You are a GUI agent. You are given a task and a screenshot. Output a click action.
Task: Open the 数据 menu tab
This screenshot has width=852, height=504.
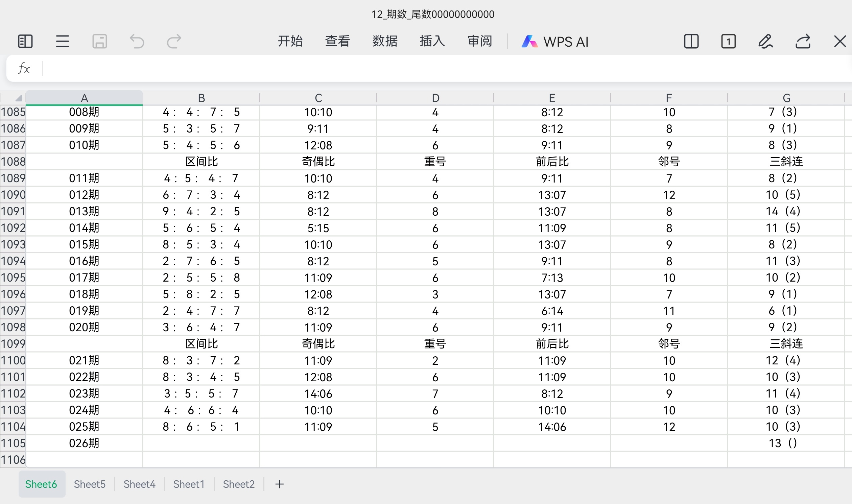385,41
